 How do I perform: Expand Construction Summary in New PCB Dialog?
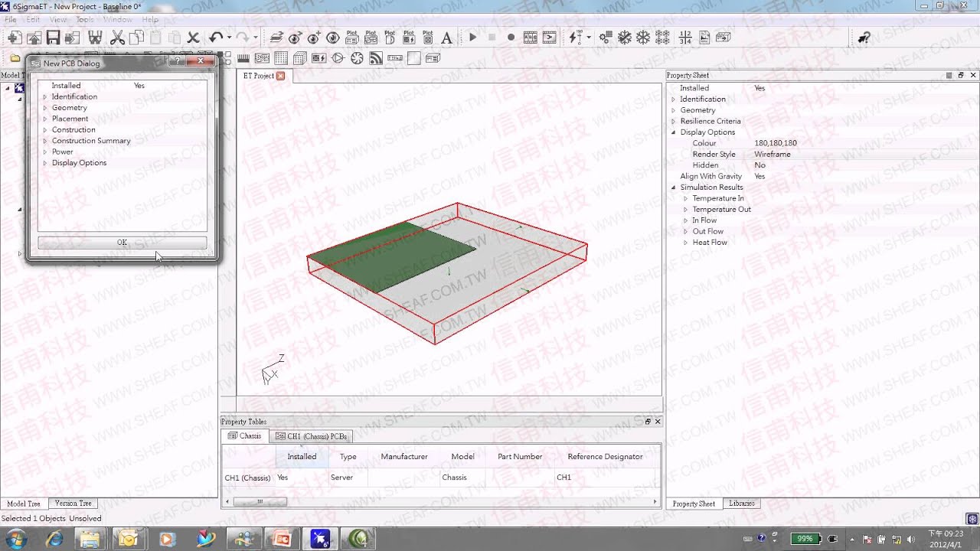[45, 141]
